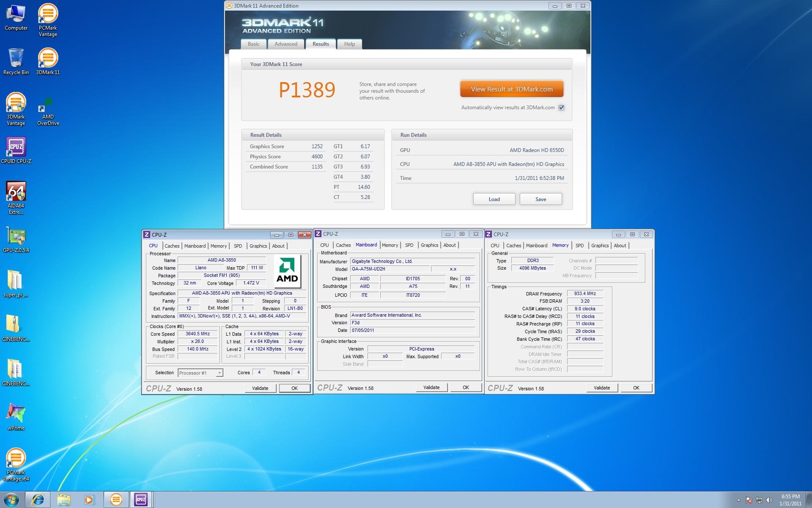Click the Core Speed 3640.5 MHz field
The width and height of the screenshot is (812, 508).
198,334
